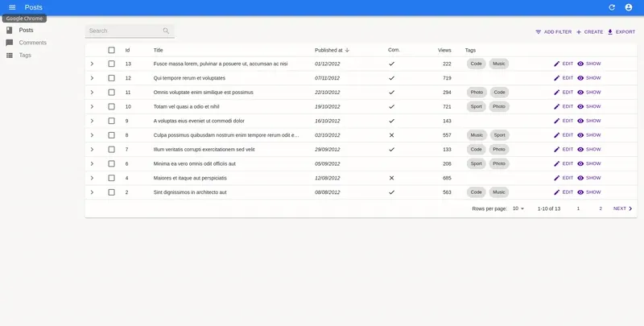Click the Export download icon
The width and height of the screenshot is (644, 326).
point(610,31)
